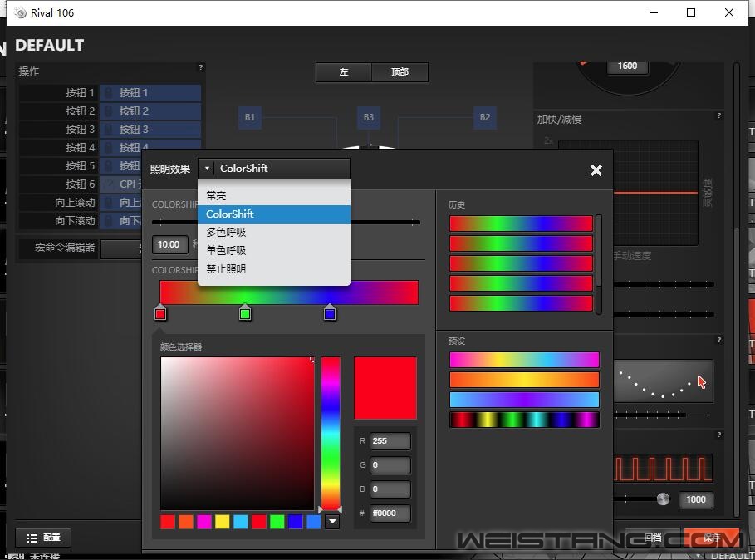Image resolution: width=755 pixels, height=560 pixels.
Task: Click the B1 button label on mouse diagram
Action: click(249, 118)
